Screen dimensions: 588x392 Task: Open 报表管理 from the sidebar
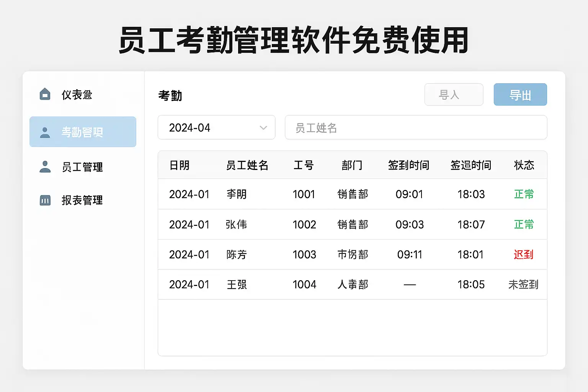click(82, 200)
